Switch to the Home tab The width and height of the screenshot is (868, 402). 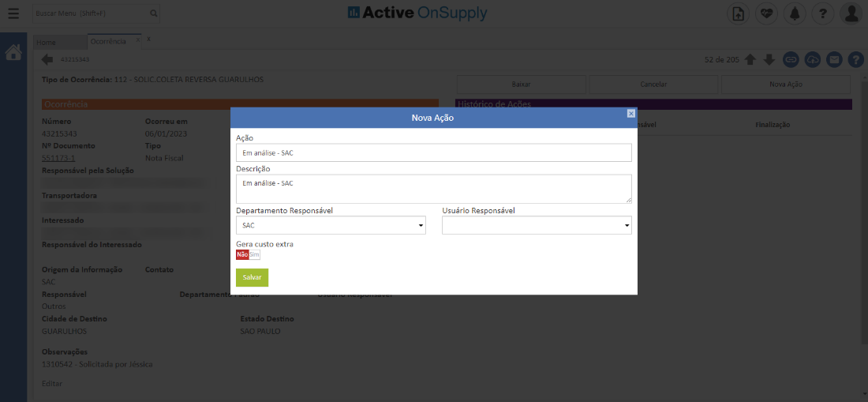coord(57,42)
